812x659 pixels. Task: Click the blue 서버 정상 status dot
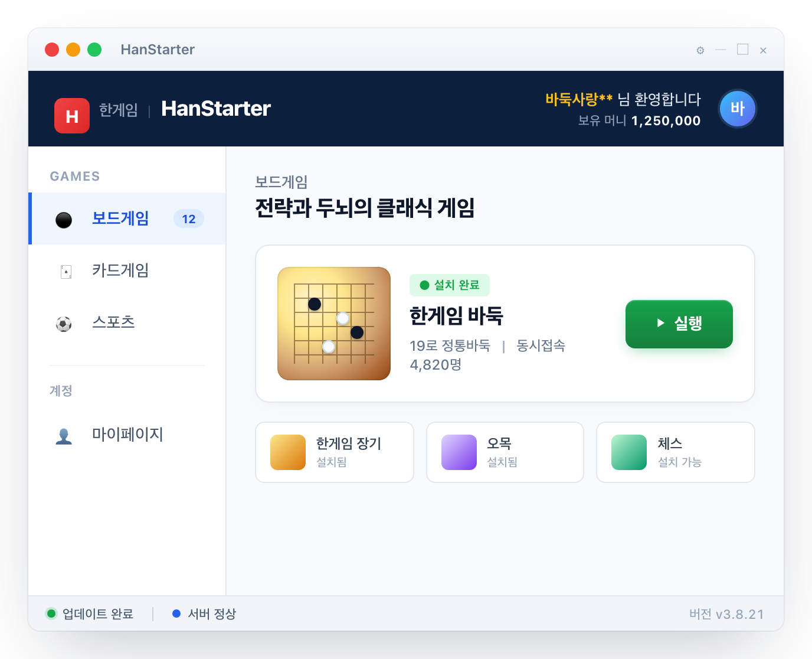point(176,614)
